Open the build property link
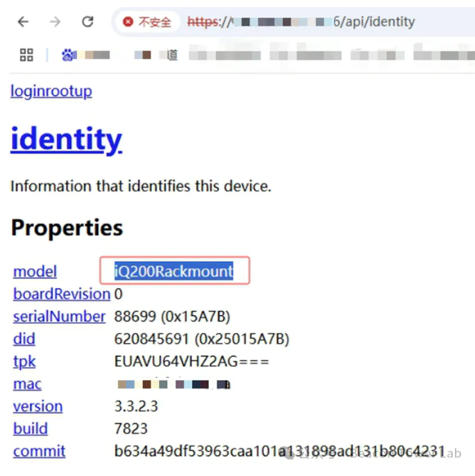475x476 pixels. 31,428
